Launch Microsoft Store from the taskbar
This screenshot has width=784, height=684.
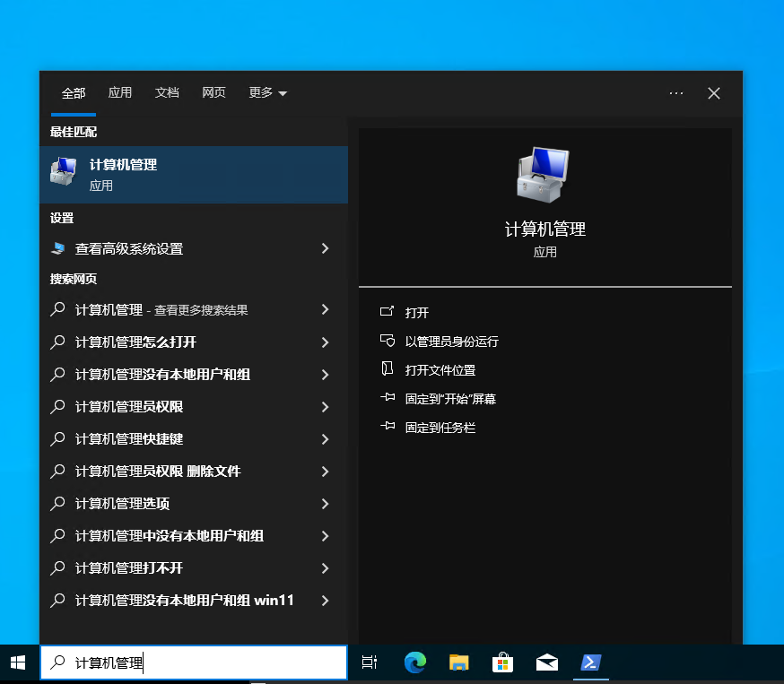click(x=503, y=663)
